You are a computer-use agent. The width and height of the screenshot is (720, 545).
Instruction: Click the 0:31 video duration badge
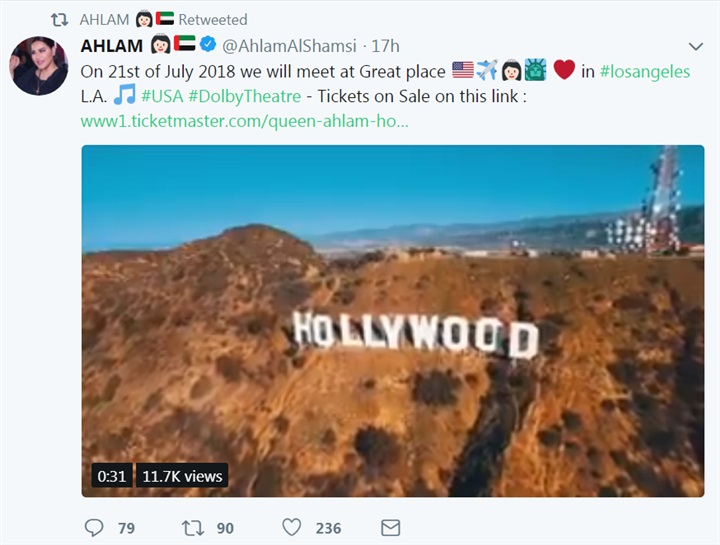tap(112, 476)
